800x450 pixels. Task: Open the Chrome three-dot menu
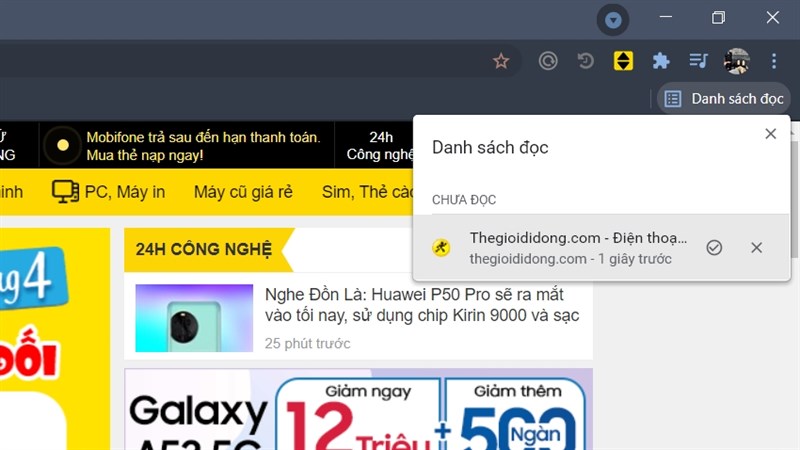[x=774, y=61]
